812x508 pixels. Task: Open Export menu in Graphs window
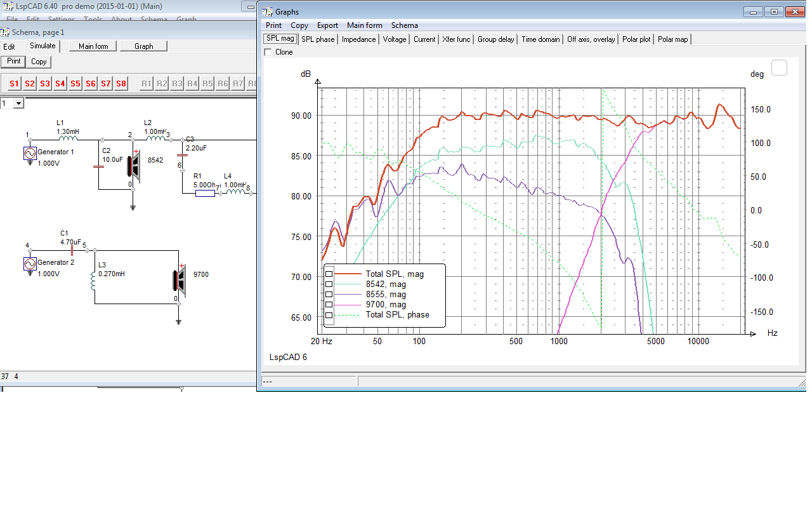(x=328, y=25)
